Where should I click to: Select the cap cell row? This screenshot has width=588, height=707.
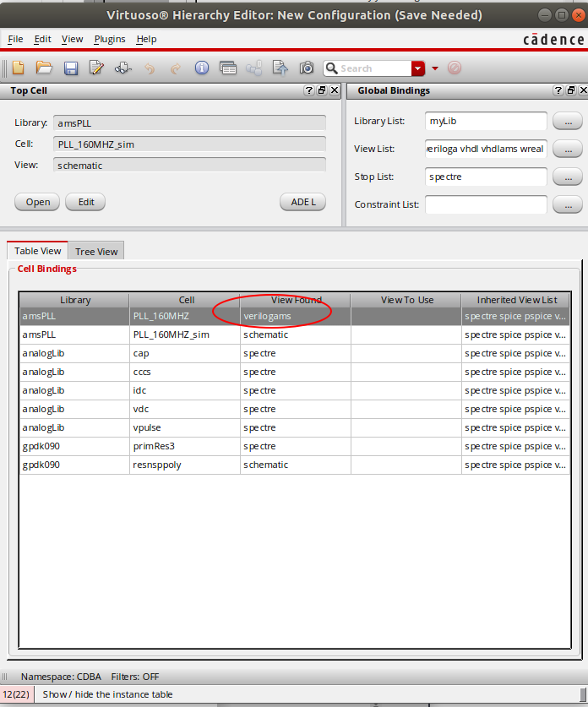[x=185, y=353]
